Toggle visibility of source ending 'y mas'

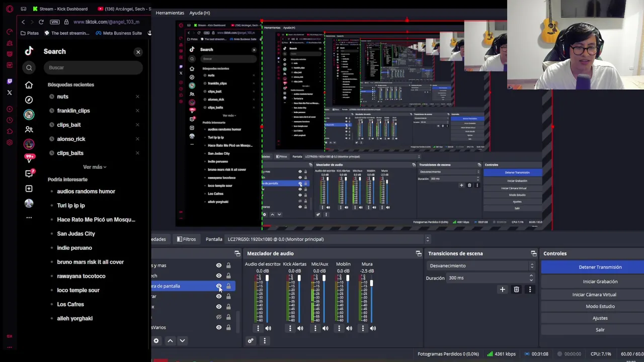[x=219, y=265]
